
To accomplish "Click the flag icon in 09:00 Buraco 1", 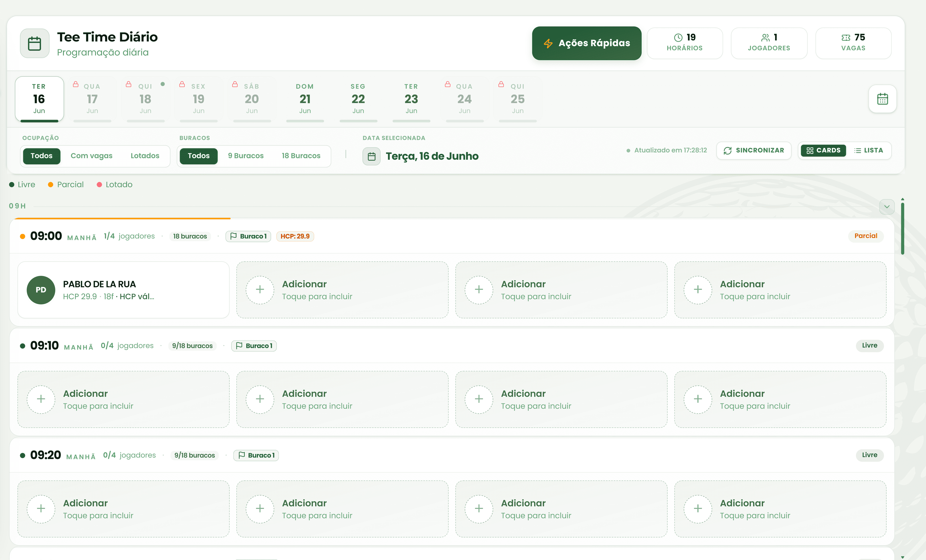I will click(x=233, y=236).
